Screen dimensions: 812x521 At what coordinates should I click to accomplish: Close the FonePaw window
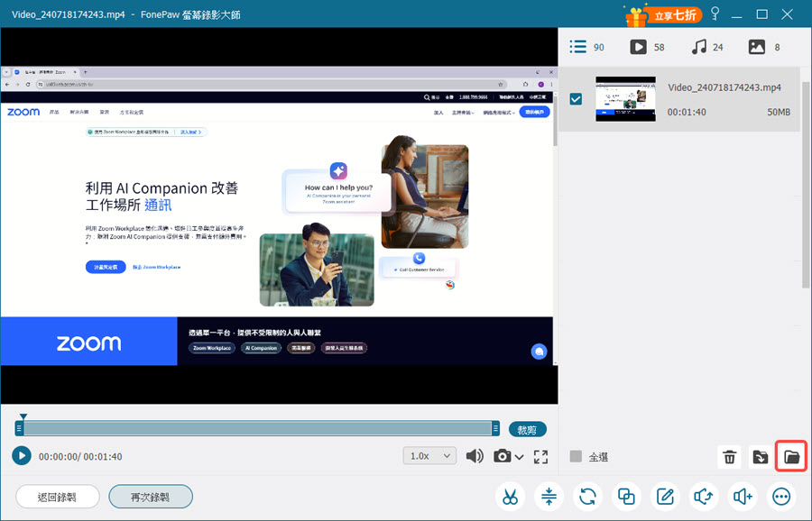(x=787, y=14)
